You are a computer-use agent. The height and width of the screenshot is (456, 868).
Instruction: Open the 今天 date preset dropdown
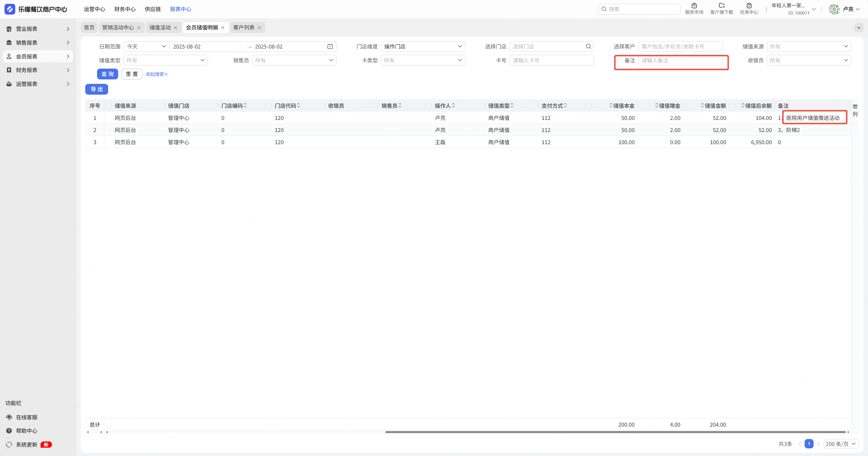(147, 46)
